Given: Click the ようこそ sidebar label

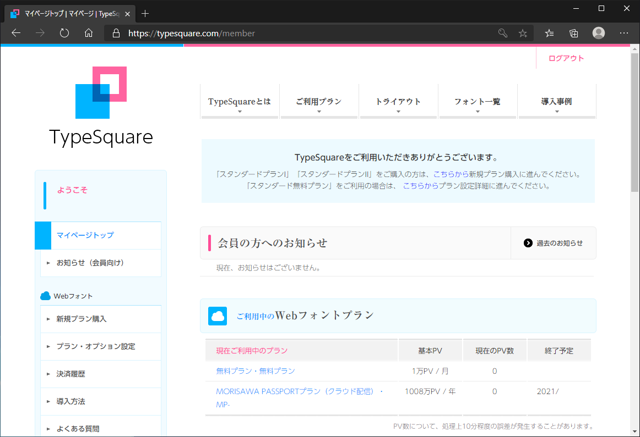Looking at the screenshot, I should pyautogui.click(x=72, y=190).
